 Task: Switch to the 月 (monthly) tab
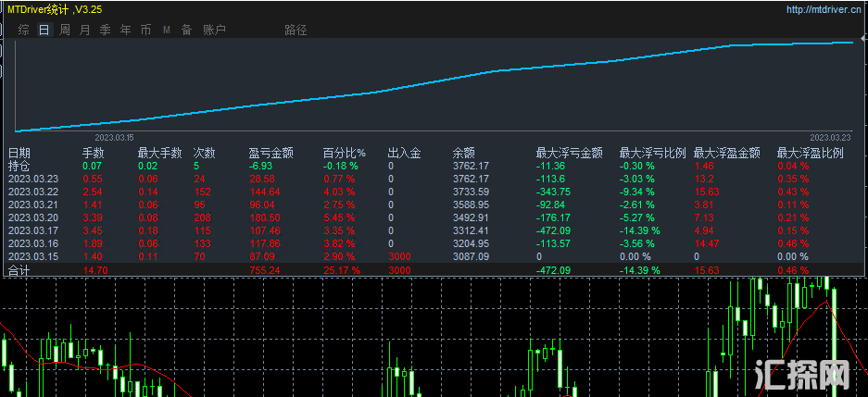[85, 30]
